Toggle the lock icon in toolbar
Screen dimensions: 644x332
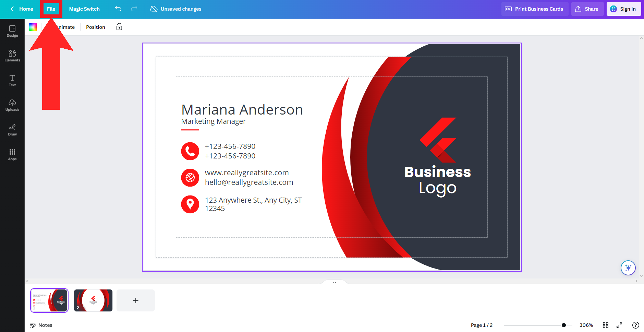pos(119,27)
